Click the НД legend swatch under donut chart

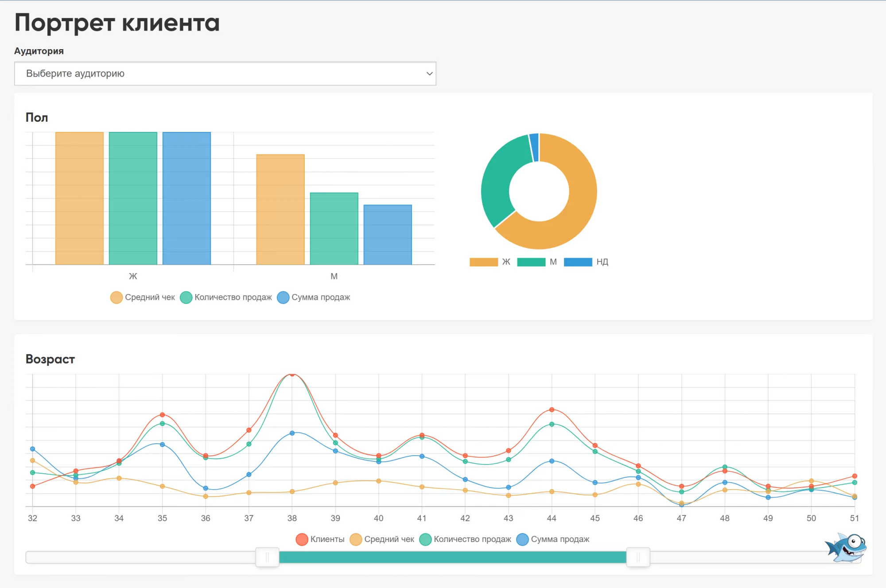(x=578, y=262)
